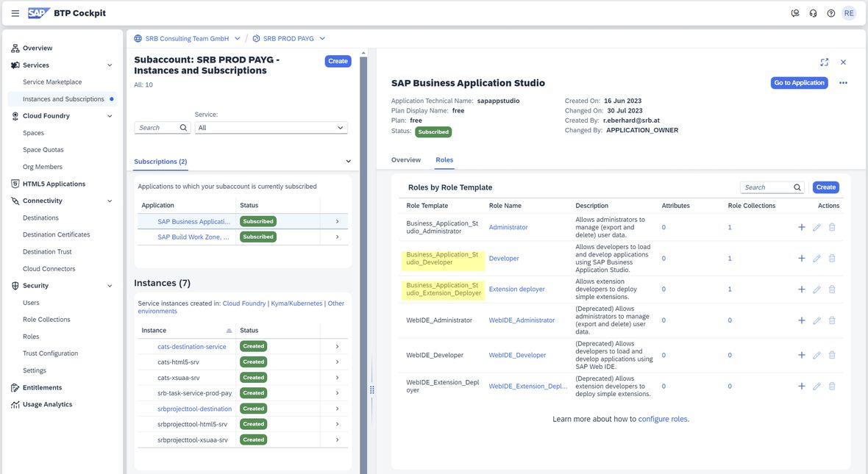Add role collection to WebIDE_Administrator role
This screenshot has width=868, height=474.
[x=801, y=320]
